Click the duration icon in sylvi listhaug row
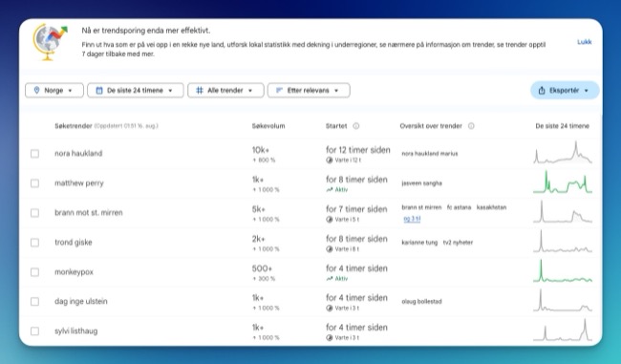This screenshot has height=364, width=621. pos(329,338)
